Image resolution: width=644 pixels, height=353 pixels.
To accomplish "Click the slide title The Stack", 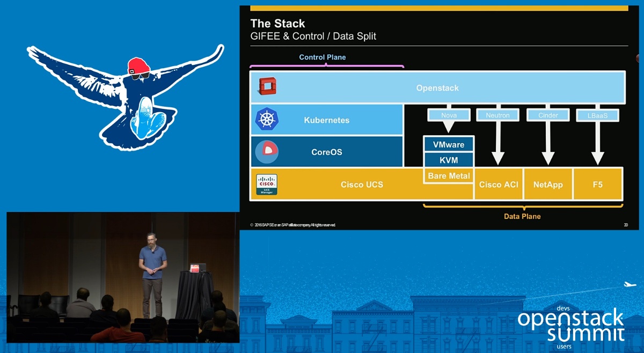I will tap(277, 24).
